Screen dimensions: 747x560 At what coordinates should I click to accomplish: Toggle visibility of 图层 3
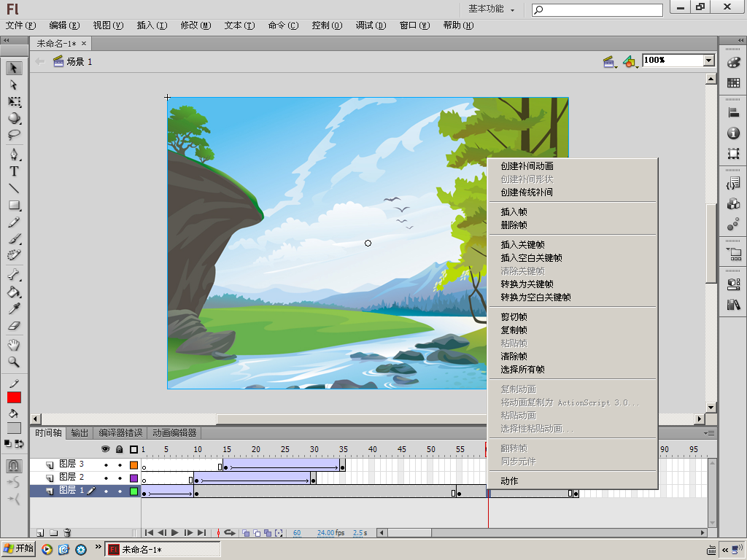coord(106,464)
